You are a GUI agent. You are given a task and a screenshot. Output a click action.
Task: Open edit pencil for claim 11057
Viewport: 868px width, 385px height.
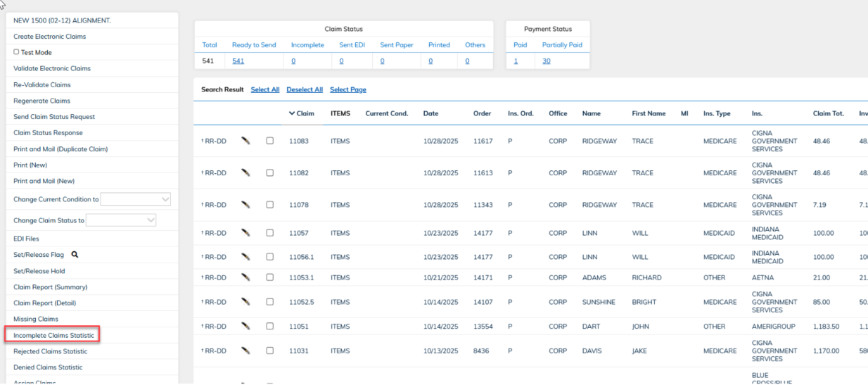click(245, 233)
